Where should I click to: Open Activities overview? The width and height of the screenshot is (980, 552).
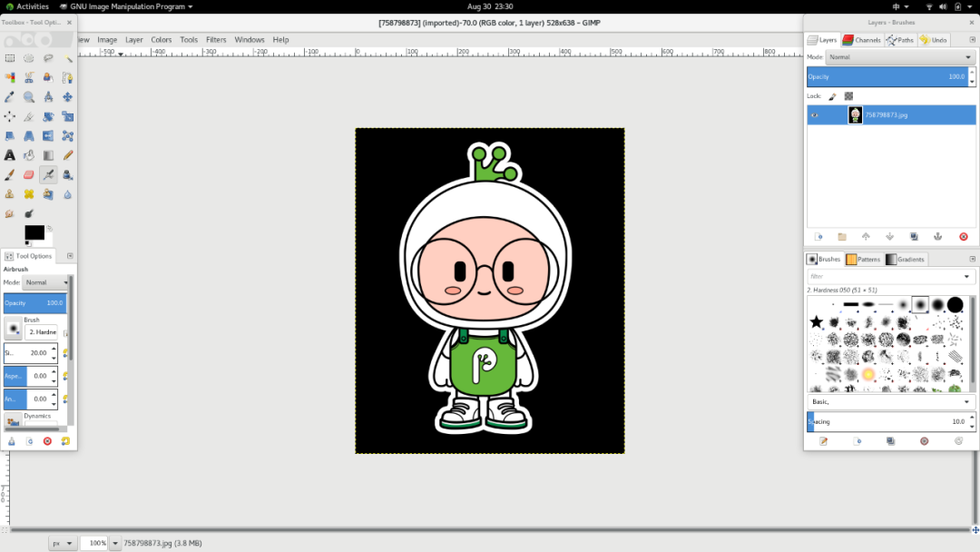(x=27, y=6)
